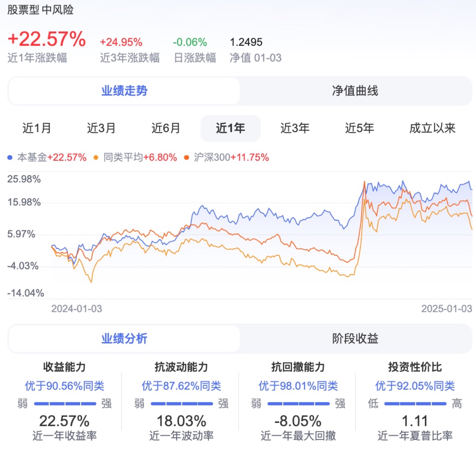The height and width of the screenshot is (451, 476).
Task: Click the chart's September spike peak
Action: (x=365, y=182)
